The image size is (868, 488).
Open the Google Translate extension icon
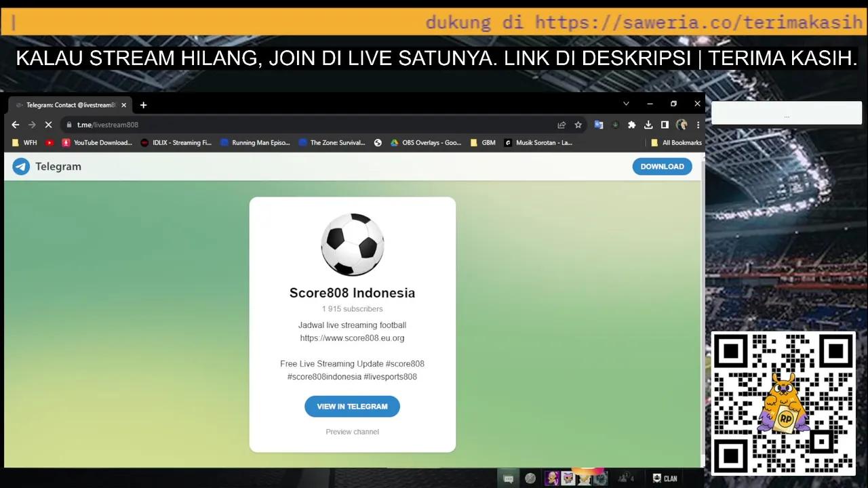599,125
